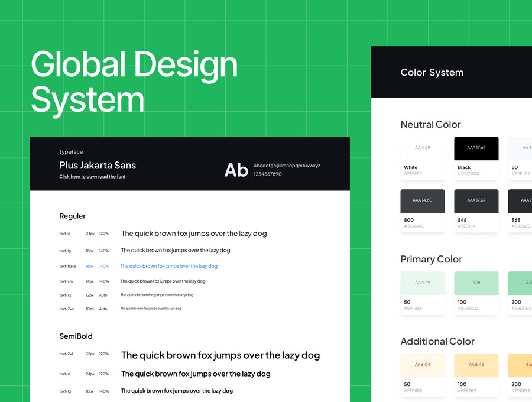Click the Primary Color section heading

click(x=432, y=259)
